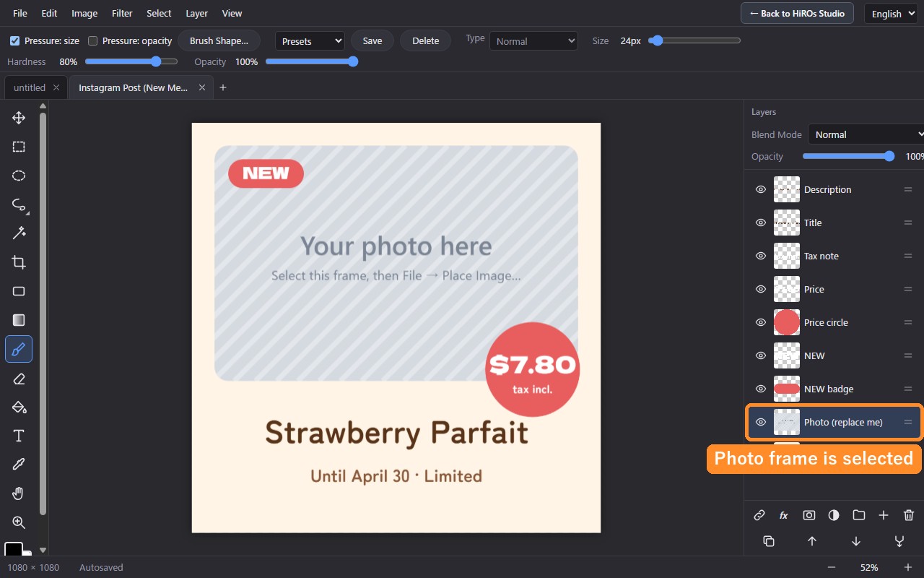This screenshot has width=924, height=578.
Task: Create a new layer group folder
Action: point(858,515)
